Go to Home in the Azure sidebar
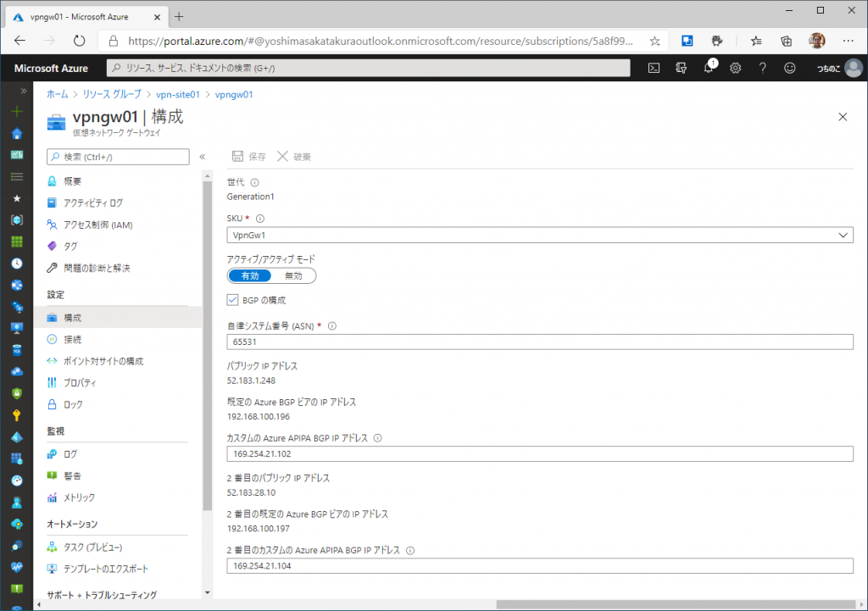The height and width of the screenshot is (611, 868). point(17,133)
